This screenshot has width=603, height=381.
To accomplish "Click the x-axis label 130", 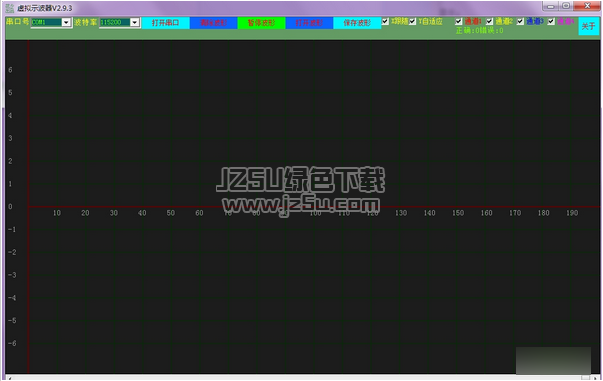I will coord(401,213).
